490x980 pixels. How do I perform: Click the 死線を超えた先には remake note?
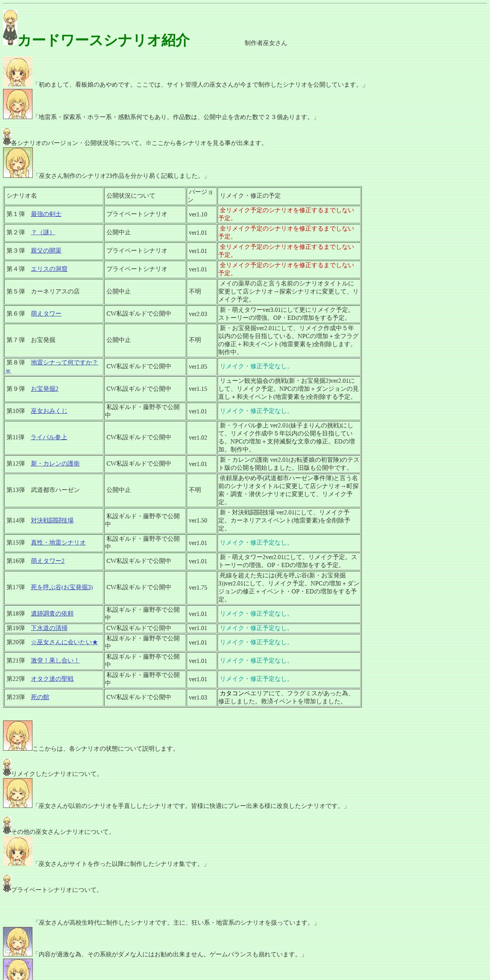coord(289,588)
